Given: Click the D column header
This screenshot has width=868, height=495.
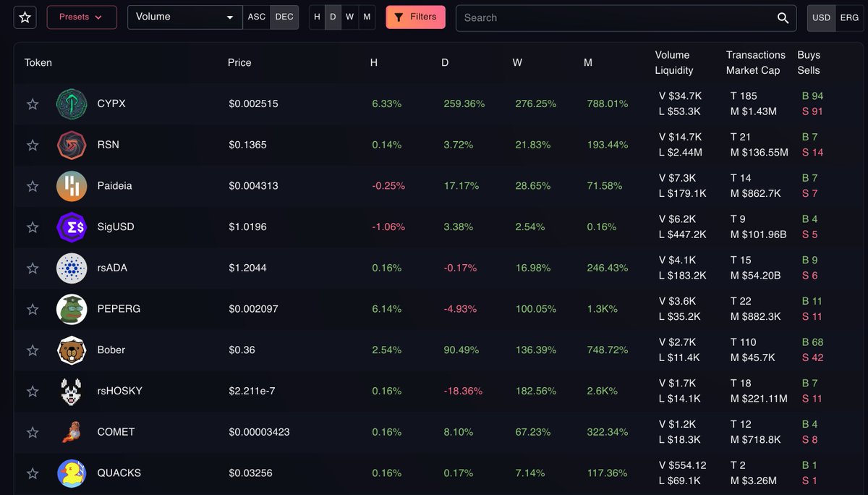Looking at the screenshot, I should (445, 63).
